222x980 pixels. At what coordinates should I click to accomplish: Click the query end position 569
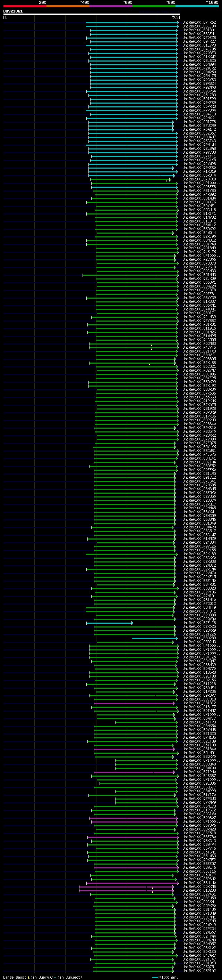(175, 17)
